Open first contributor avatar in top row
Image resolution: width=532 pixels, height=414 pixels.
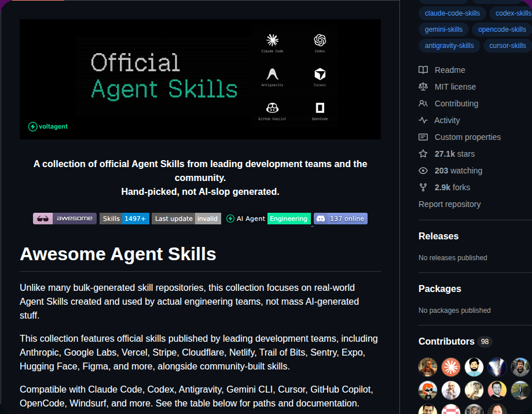click(x=428, y=367)
